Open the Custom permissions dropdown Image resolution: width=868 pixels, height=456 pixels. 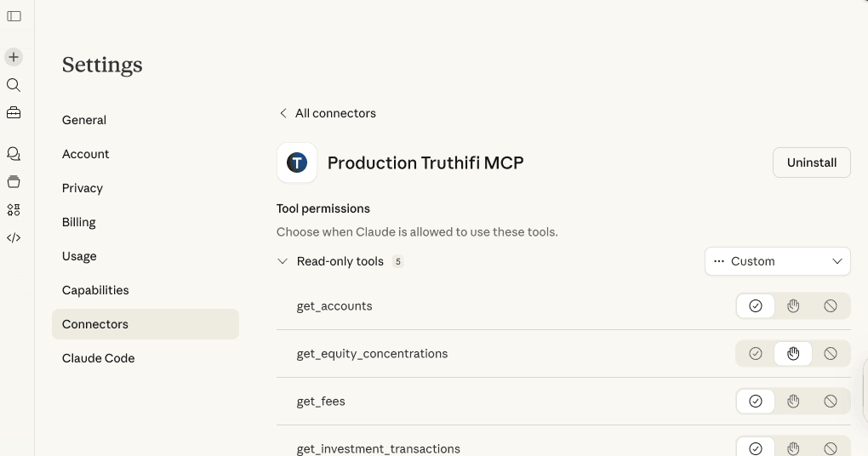tap(777, 261)
